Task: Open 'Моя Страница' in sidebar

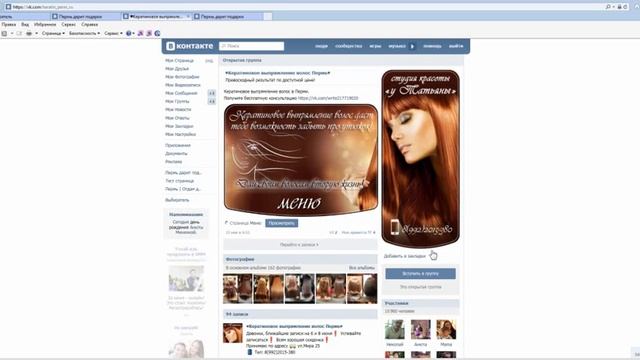Action: click(x=180, y=60)
